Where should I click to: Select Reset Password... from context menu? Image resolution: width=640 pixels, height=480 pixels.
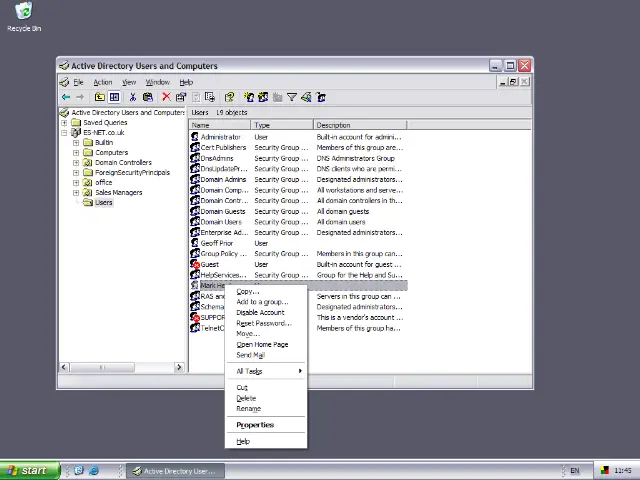[x=266, y=323]
